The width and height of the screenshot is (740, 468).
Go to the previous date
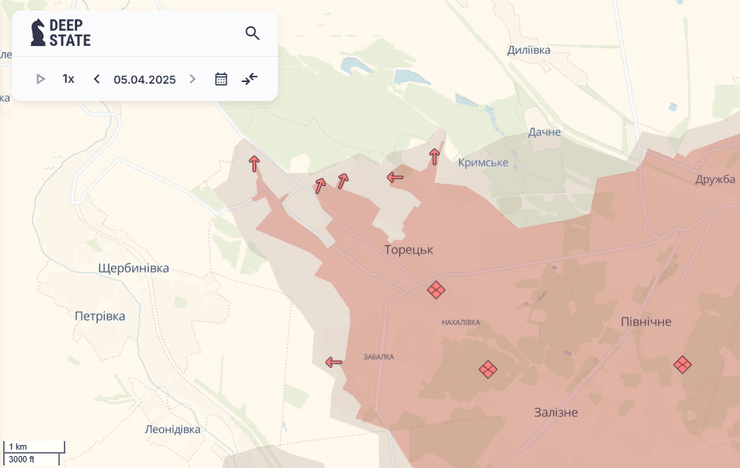96,79
